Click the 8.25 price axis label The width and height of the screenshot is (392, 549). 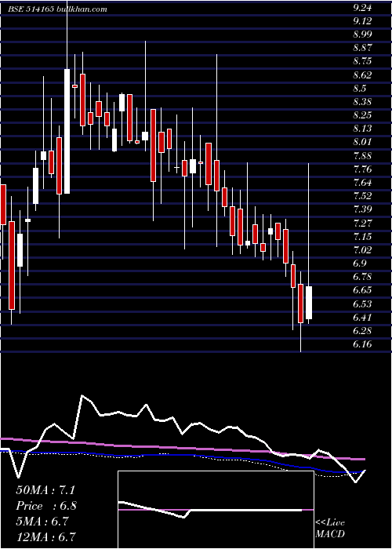click(x=361, y=115)
